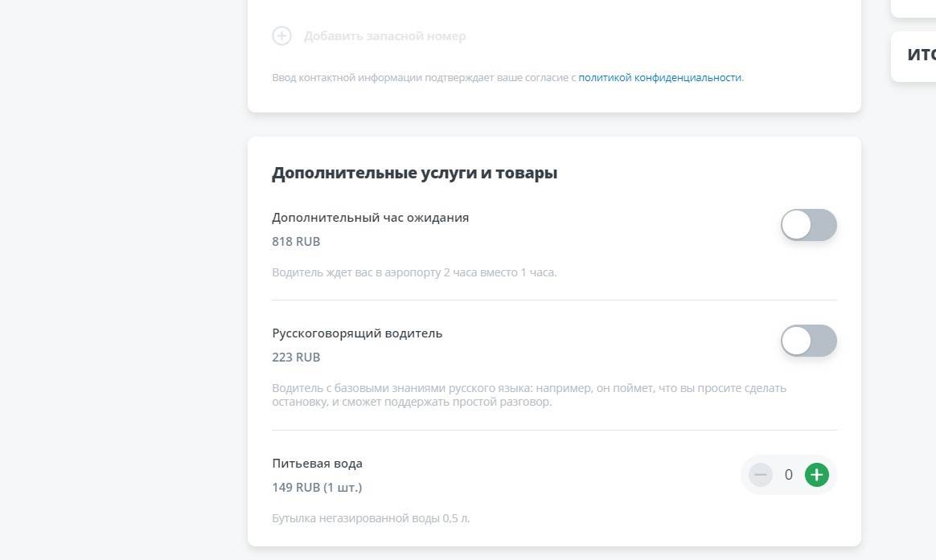Click the "223 RUB" price

pyautogui.click(x=296, y=358)
